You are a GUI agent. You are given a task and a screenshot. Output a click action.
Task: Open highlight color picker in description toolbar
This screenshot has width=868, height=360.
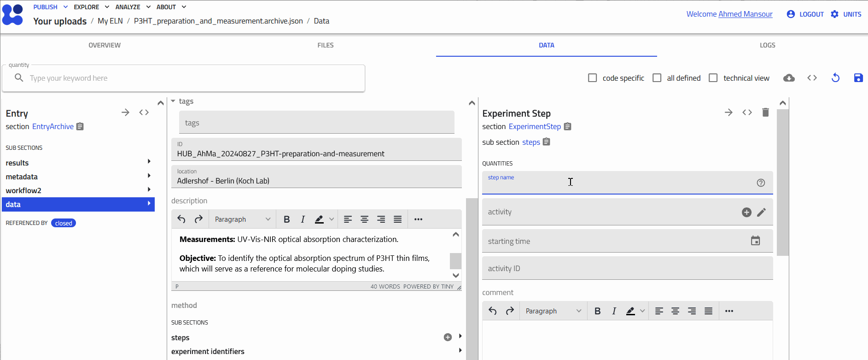[331, 219]
